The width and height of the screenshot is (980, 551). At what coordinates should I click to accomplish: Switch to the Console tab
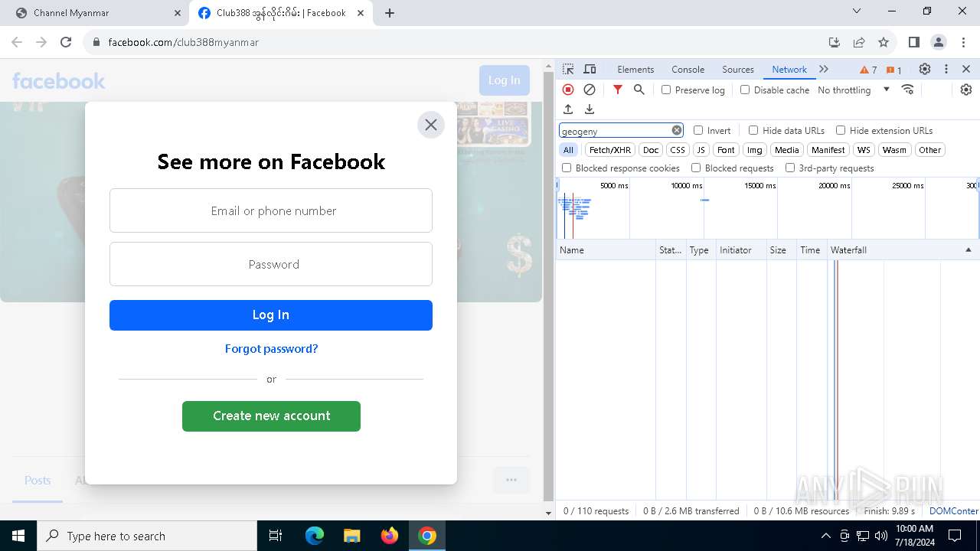pos(688,69)
